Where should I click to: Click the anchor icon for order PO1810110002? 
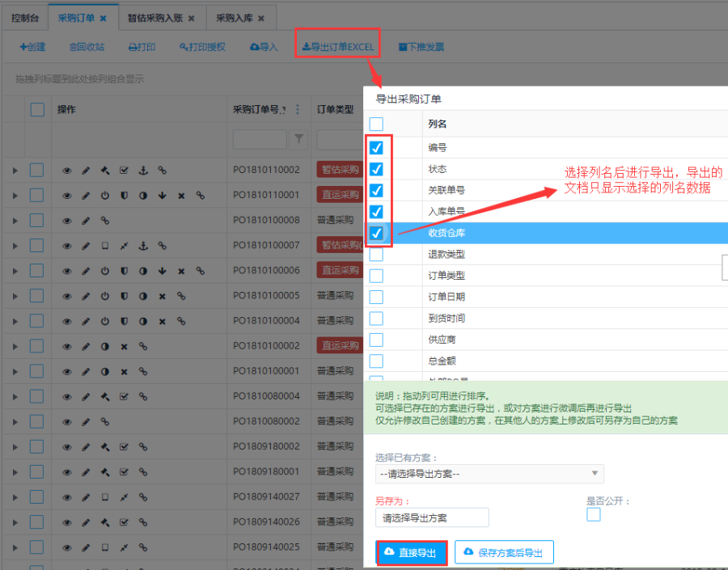click(143, 171)
